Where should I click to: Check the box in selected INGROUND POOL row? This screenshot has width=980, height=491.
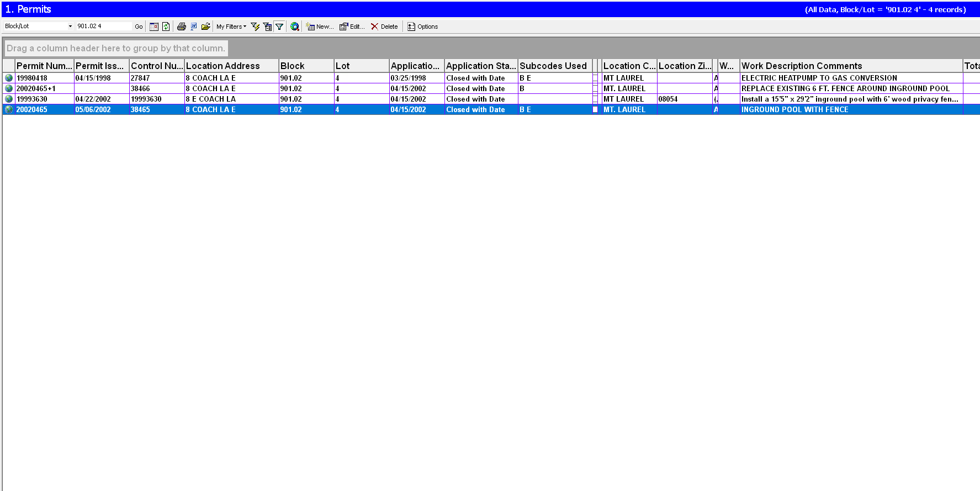pyautogui.click(x=595, y=109)
